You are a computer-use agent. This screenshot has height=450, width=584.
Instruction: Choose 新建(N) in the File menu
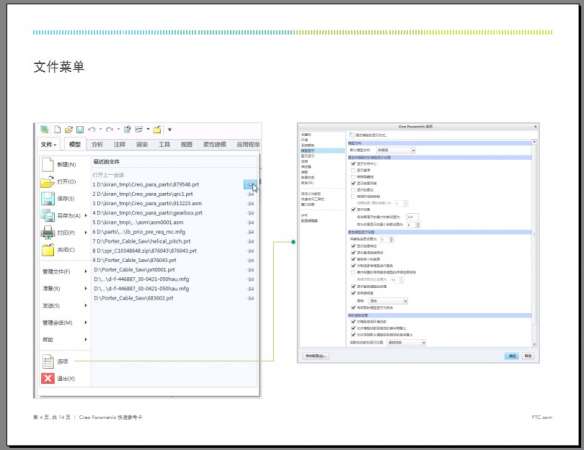[59, 164]
